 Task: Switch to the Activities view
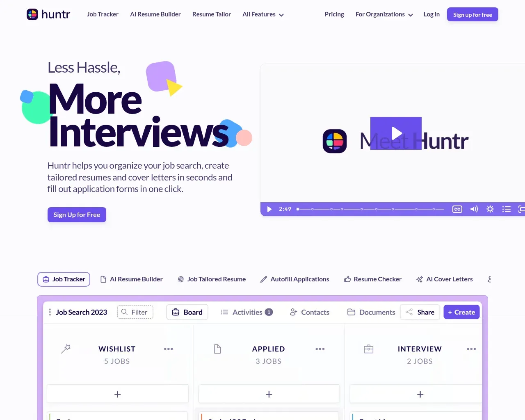coord(247,312)
